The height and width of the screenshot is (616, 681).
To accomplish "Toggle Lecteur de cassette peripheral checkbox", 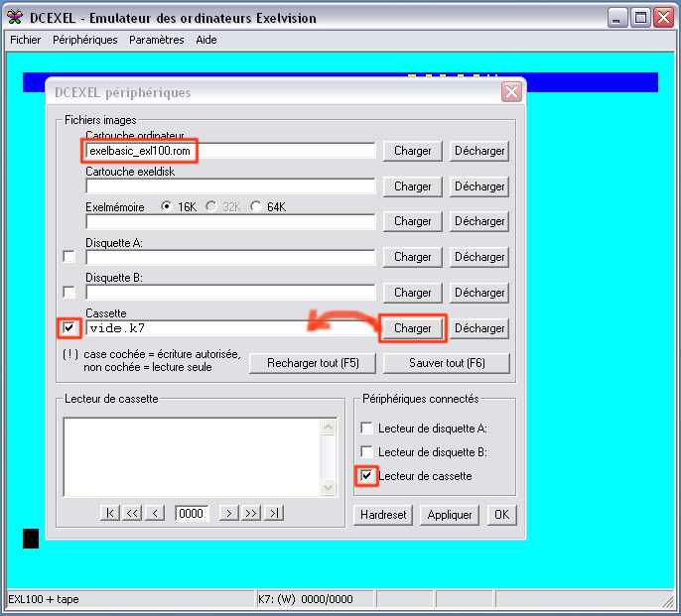I will [x=366, y=476].
